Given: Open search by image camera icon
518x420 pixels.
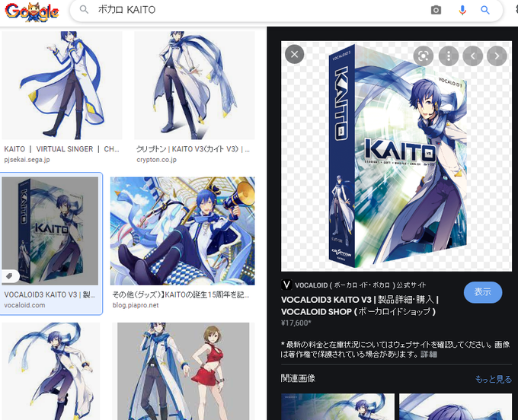Looking at the screenshot, I should 436,10.
